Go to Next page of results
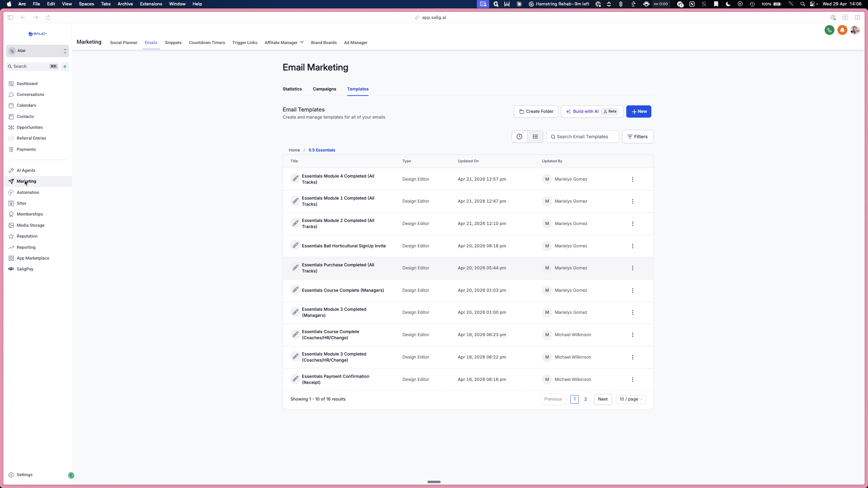Image resolution: width=868 pixels, height=488 pixels. [603, 399]
